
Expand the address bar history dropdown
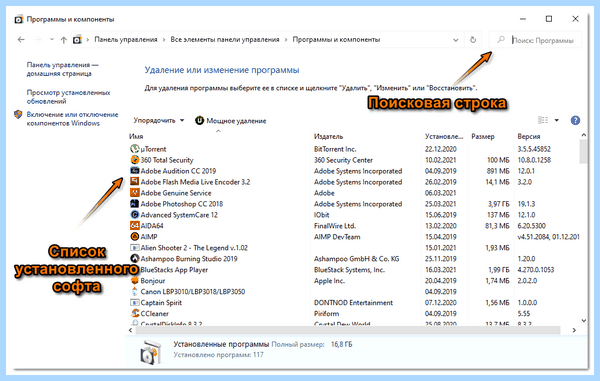pos(455,40)
